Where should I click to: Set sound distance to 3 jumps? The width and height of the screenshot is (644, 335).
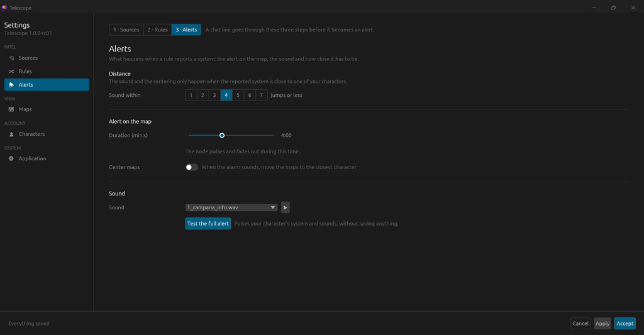coord(214,95)
